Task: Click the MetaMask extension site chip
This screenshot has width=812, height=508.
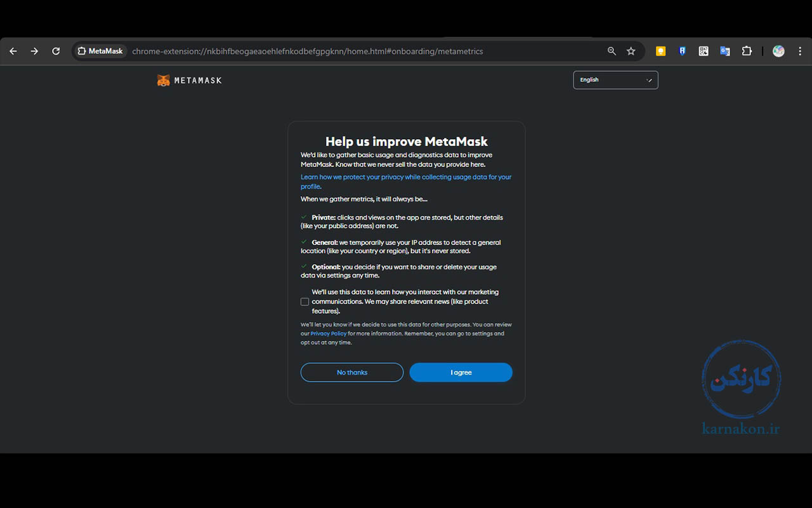Action: (x=100, y=51)
